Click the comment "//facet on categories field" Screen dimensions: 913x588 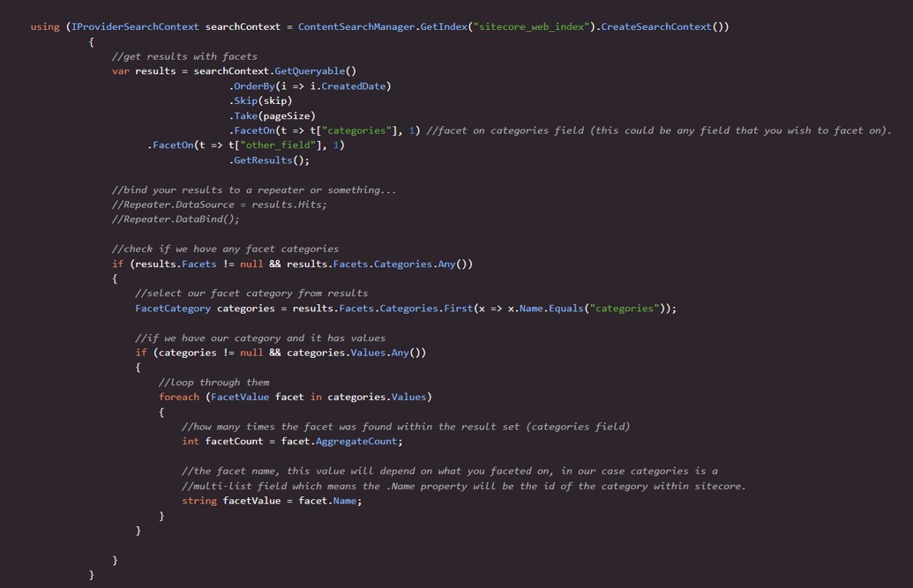(659, 130)
